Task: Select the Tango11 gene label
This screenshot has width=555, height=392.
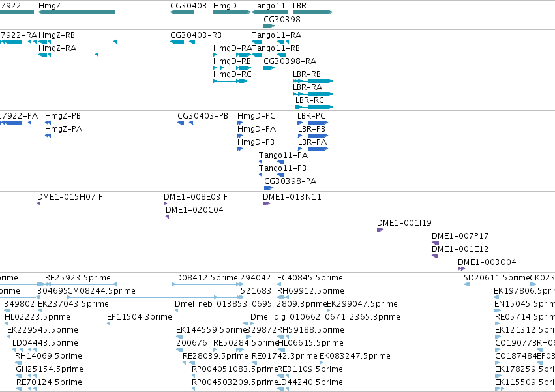Action: tap(268, 6)
